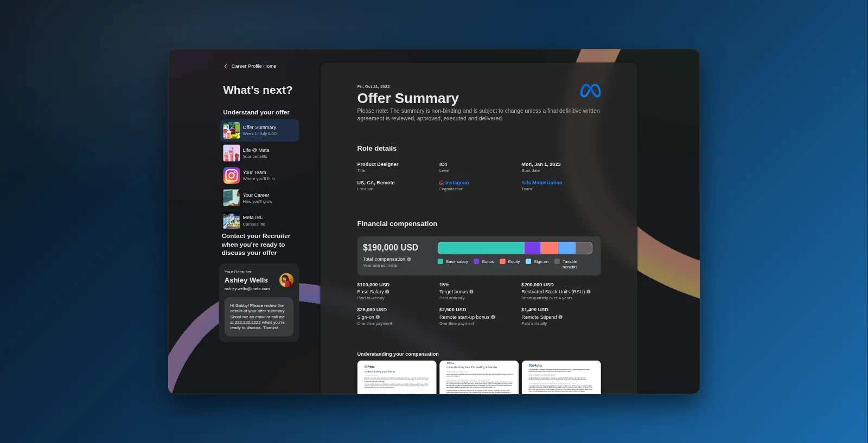868x443 pixels.
Task: Click the Bonus legend swatch
Action: pyautogui.click(x=476, y=261)
